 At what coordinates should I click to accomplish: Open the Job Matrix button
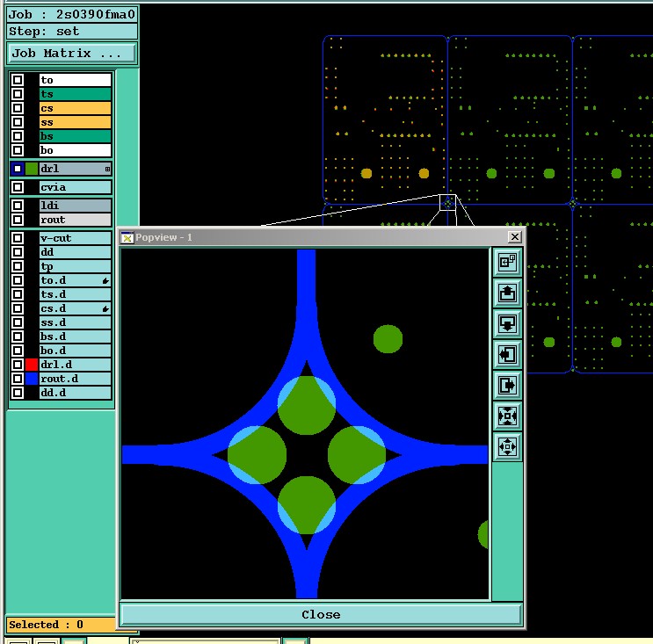tap(72, 54)
